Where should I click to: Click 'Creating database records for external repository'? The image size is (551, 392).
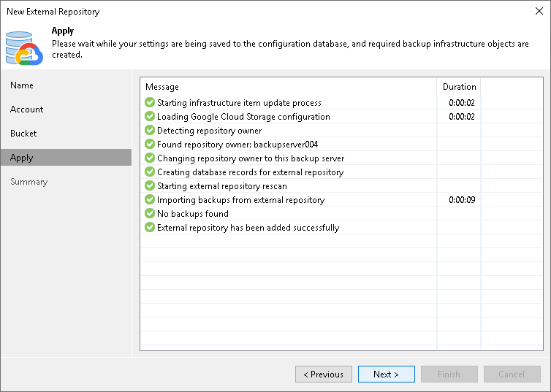click(250, 172)
